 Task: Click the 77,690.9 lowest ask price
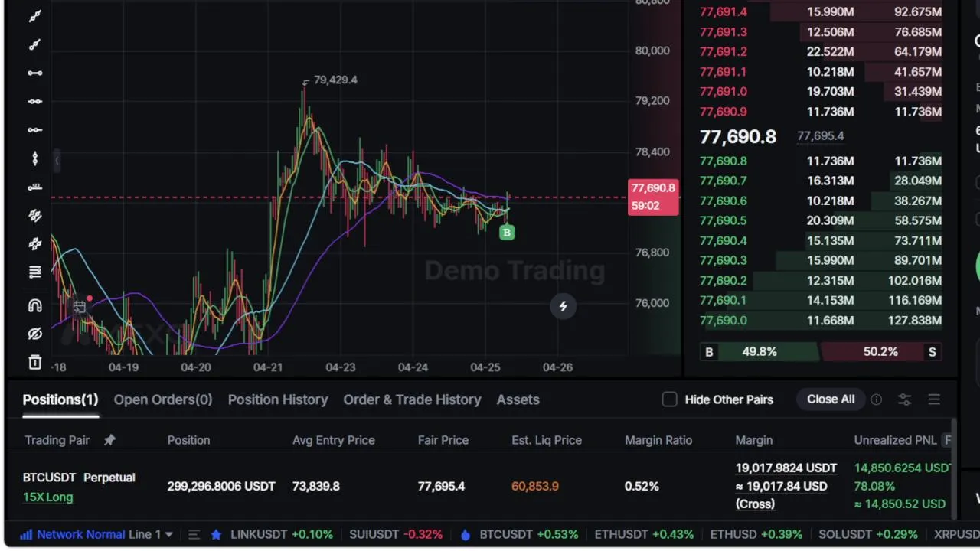(x=724, y=112)
